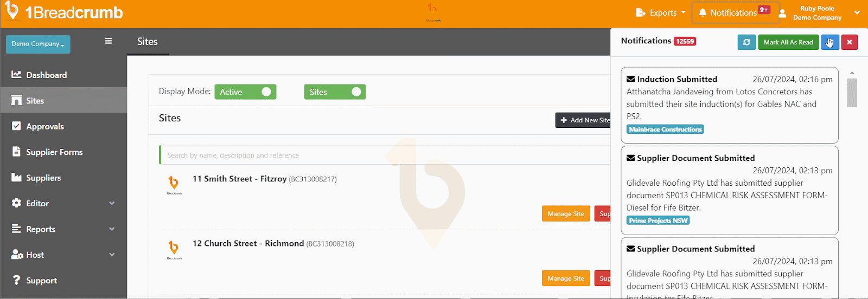
Task: Click the Sites section heading text
Action: (x=170, y=118)
